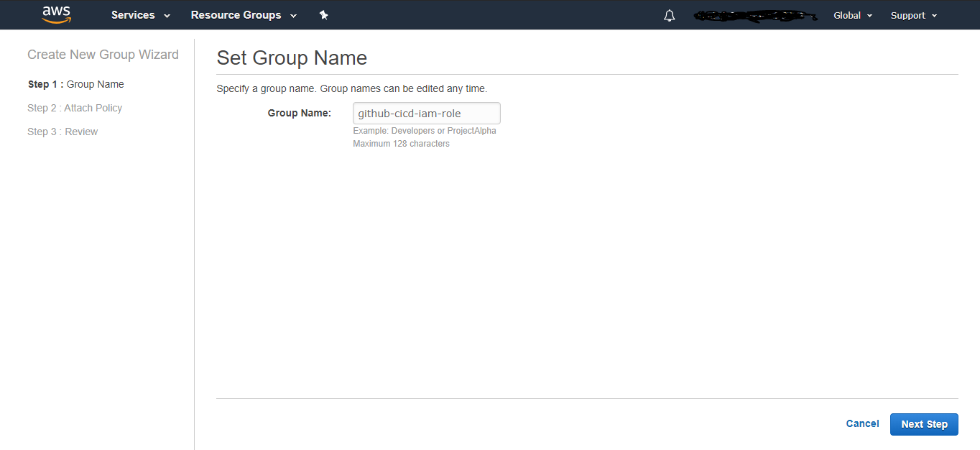Expand the Global region dropdown
Screen dimensions: 980x450
pyautogui.click(x=852, y=14)
